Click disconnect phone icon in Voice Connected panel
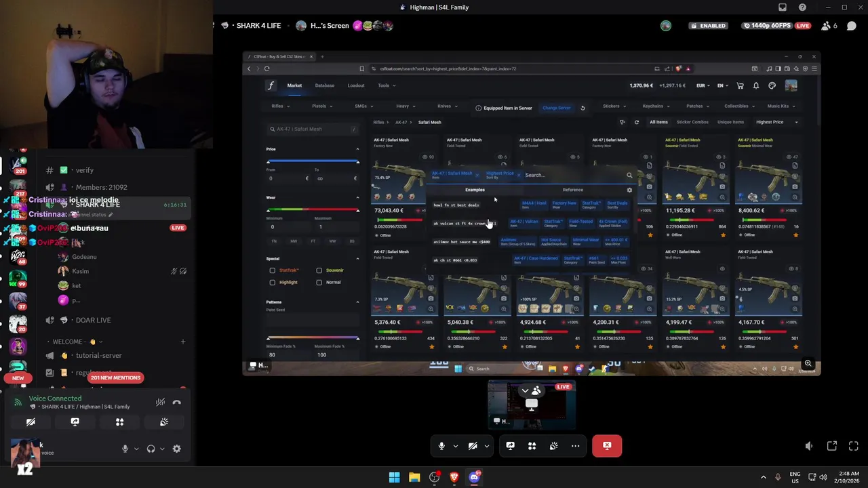The height and width of the screenshot is (488, 868). click(x=176, y=403)
